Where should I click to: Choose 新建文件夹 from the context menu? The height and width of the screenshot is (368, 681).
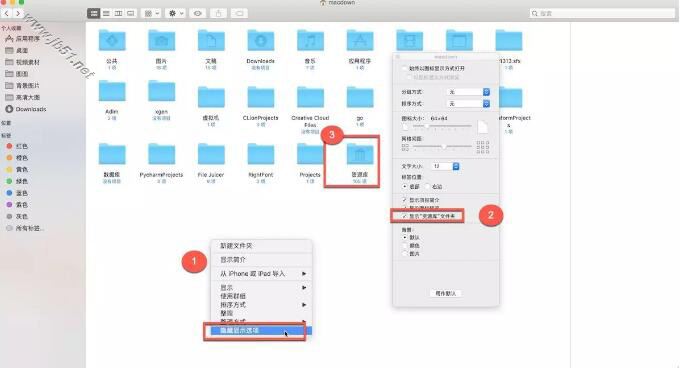(262, 246)
